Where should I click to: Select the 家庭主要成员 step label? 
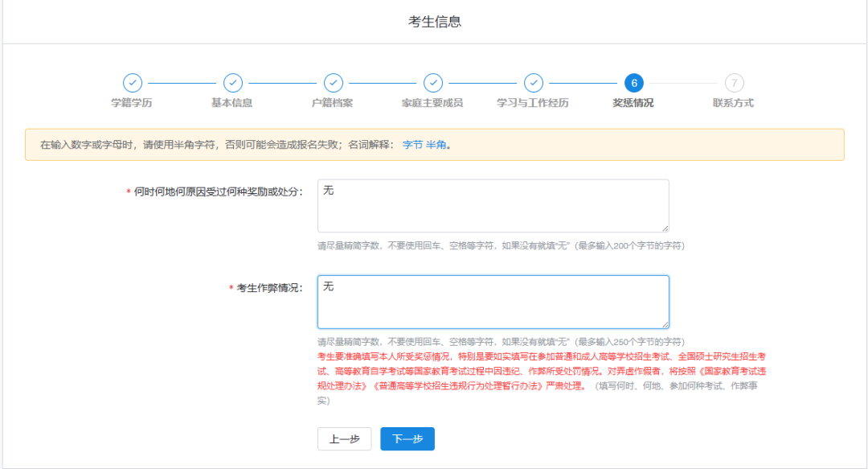click(432, 103)
